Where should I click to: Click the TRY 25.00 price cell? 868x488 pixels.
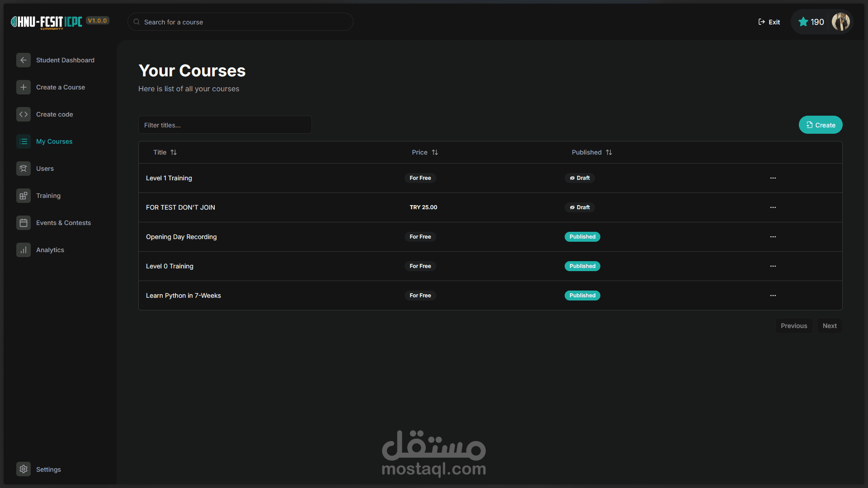tap(424, 207)
